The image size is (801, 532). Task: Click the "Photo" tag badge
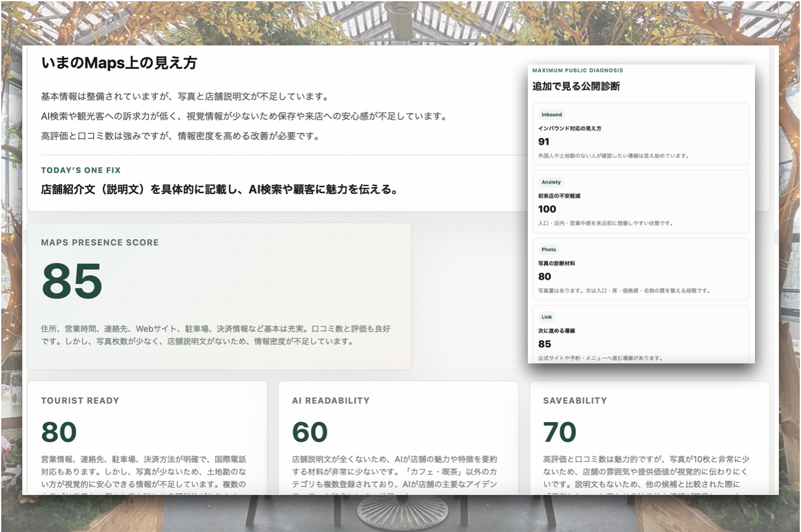point(549,249)
